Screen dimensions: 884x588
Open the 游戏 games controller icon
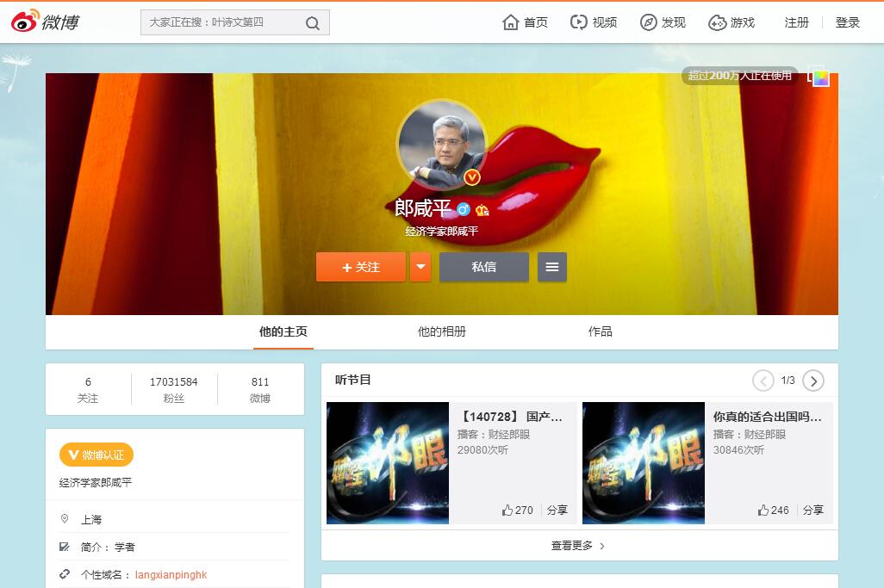click(717, 22)
